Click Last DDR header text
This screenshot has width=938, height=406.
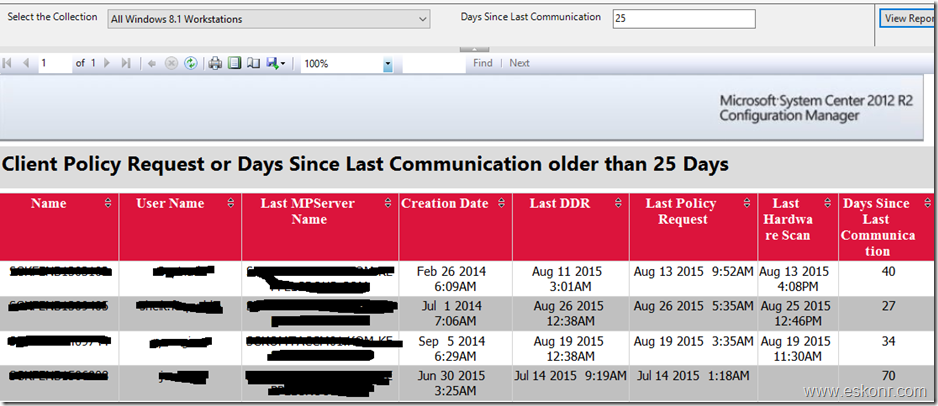tap(559, 203)
